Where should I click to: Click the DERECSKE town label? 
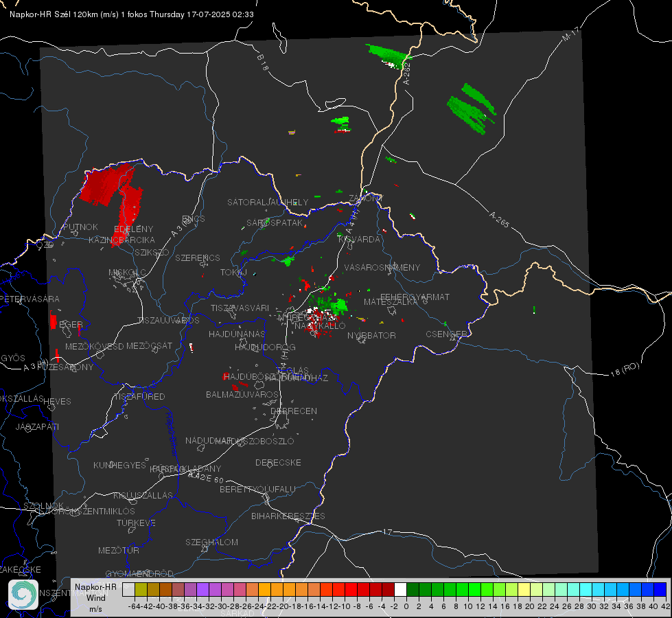pyautogui.click(x=278, y=462)
